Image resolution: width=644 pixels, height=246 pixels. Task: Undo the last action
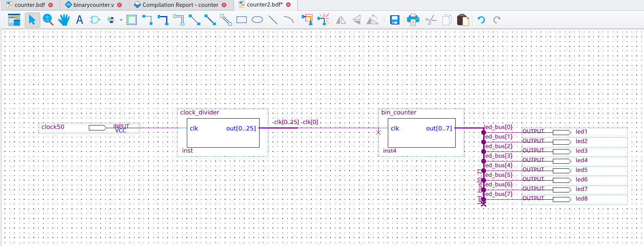[x=481, y=20]
